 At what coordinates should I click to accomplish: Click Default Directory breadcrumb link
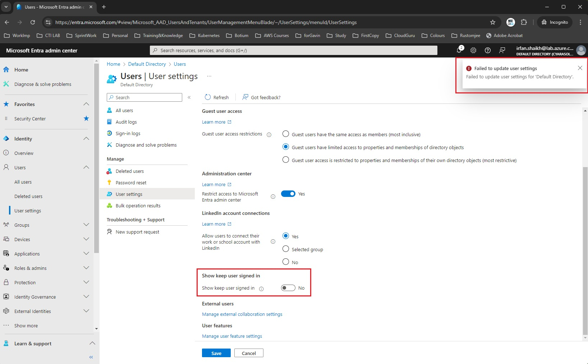tap(147, 64)
